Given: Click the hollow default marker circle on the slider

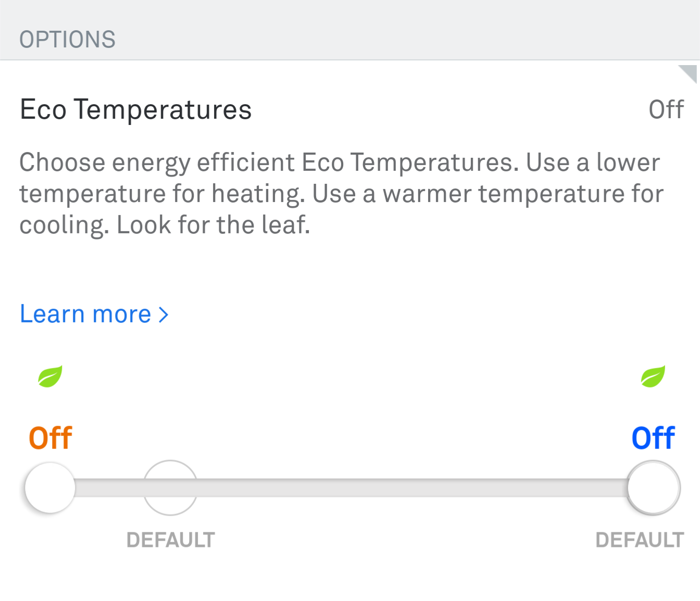Looking at the screenshot, I should coord(170,488).
